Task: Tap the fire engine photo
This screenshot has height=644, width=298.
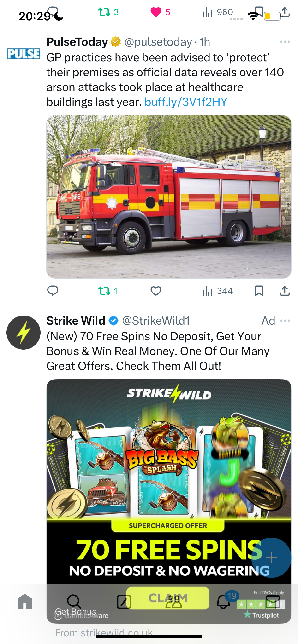Action: pyautogui.click(x=169, y=197)
